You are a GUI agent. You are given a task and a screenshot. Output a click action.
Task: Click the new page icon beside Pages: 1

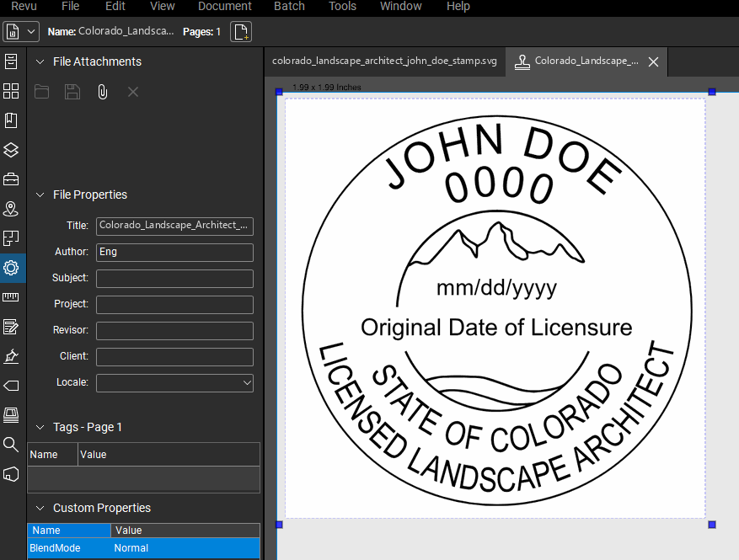click(241, 32)
